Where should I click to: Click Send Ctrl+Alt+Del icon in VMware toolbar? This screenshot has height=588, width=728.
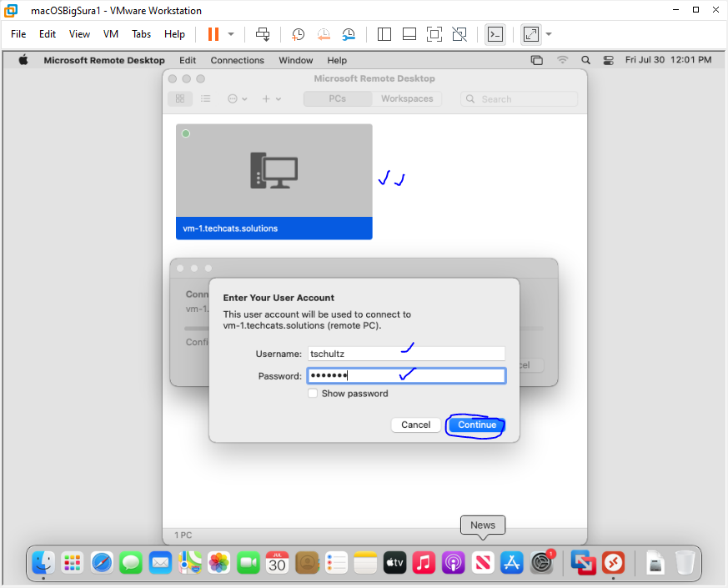263,34
